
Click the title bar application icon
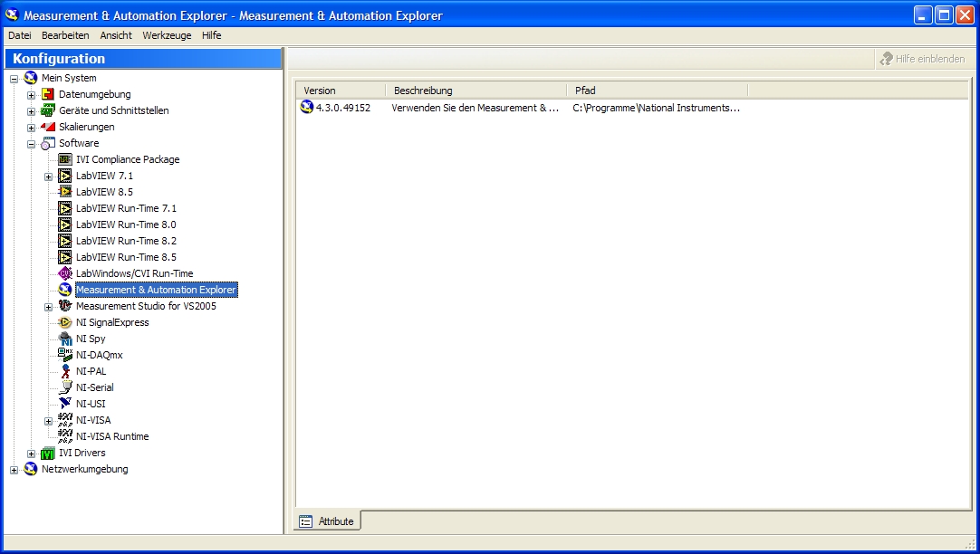pos(12,14)
